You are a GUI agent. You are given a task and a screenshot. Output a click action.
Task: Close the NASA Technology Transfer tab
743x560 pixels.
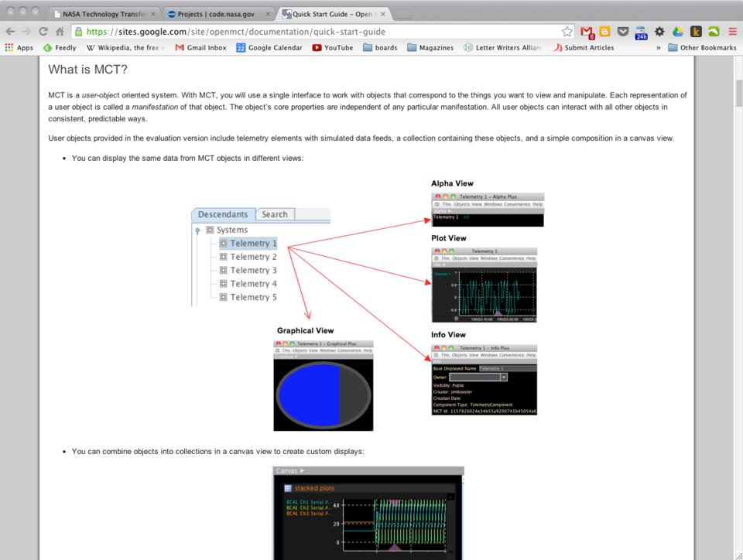click(x=153, y=14)
